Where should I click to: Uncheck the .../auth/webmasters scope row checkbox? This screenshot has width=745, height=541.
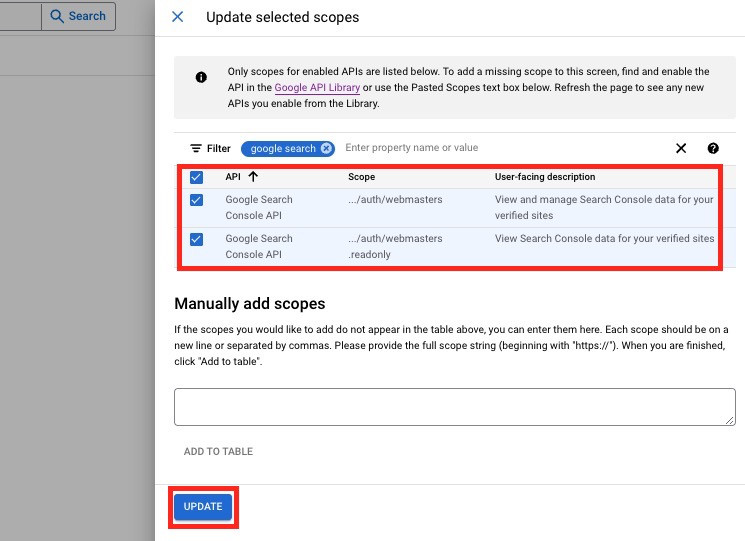pyautogui.click(x=196, y=200)
